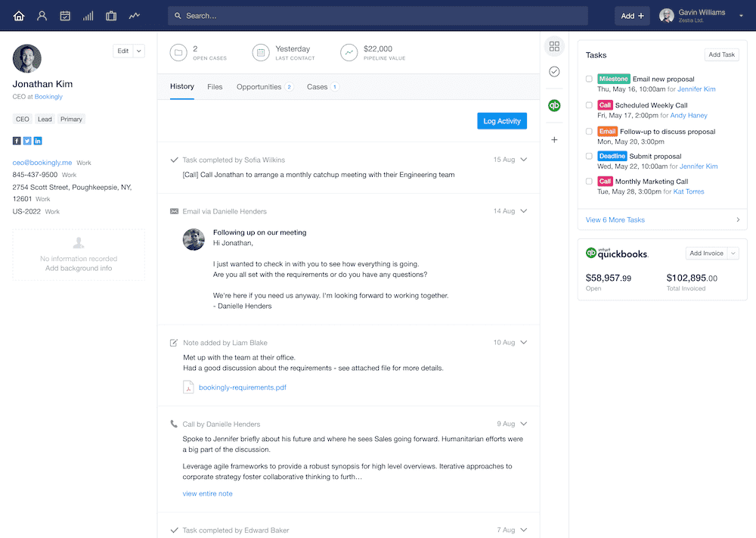
Task: Expand the 15 Aug task entry
Action: click(x=524, y=159)
